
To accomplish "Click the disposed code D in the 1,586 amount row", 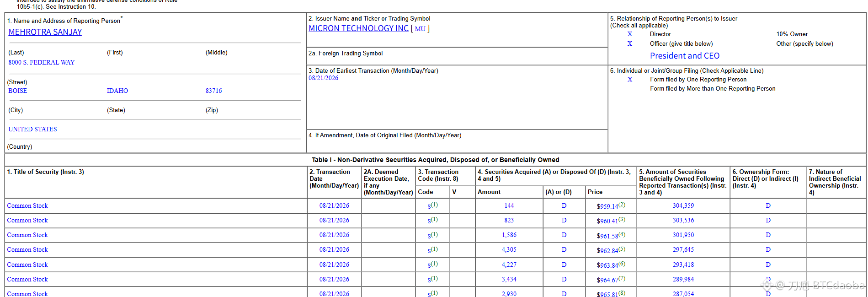I will click(564, 235).
